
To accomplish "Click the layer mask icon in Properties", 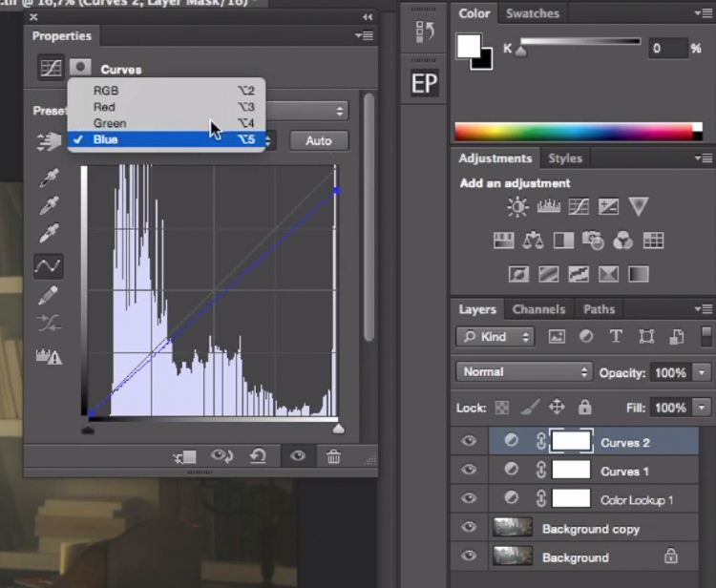I will coord(80,67).
